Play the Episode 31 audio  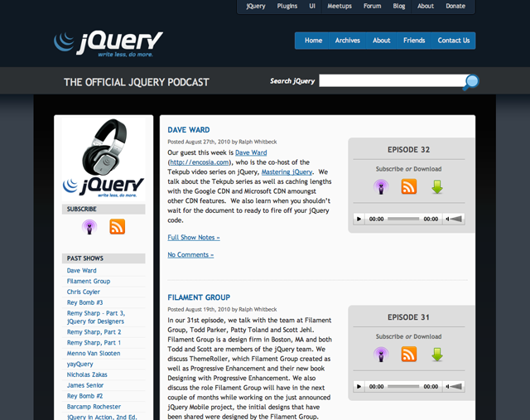(359, 387)
